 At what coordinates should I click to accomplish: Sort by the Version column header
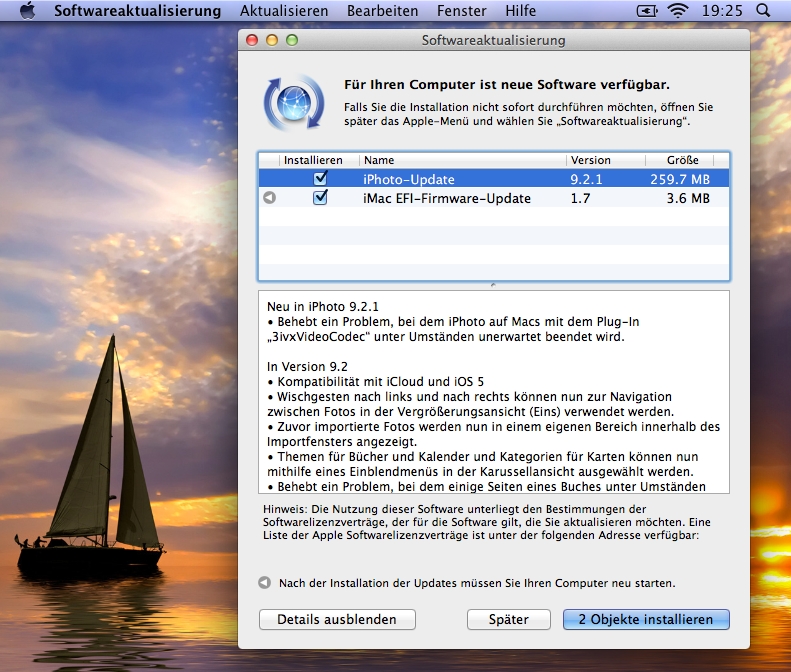(x=606, y=160)
